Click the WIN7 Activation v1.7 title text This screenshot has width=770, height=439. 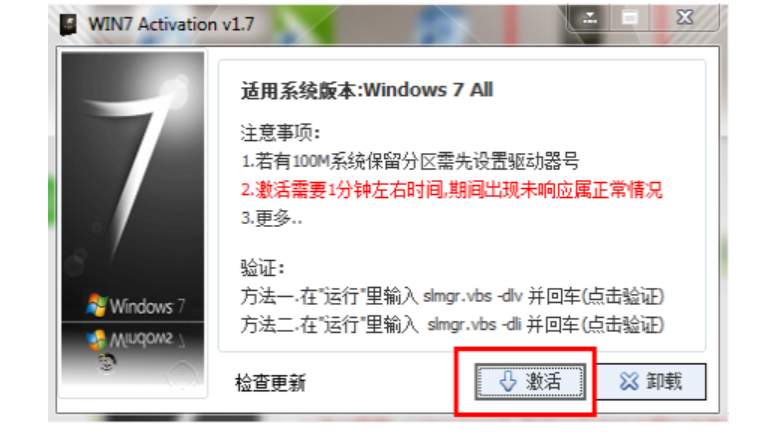171,24
